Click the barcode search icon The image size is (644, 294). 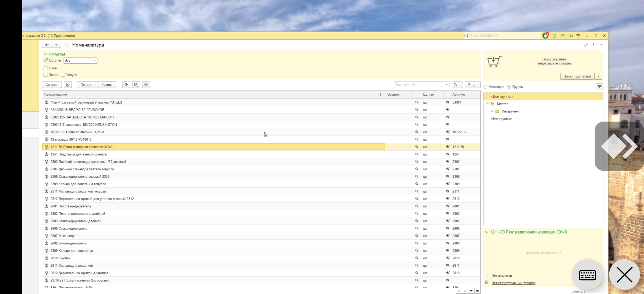[136, 85]
